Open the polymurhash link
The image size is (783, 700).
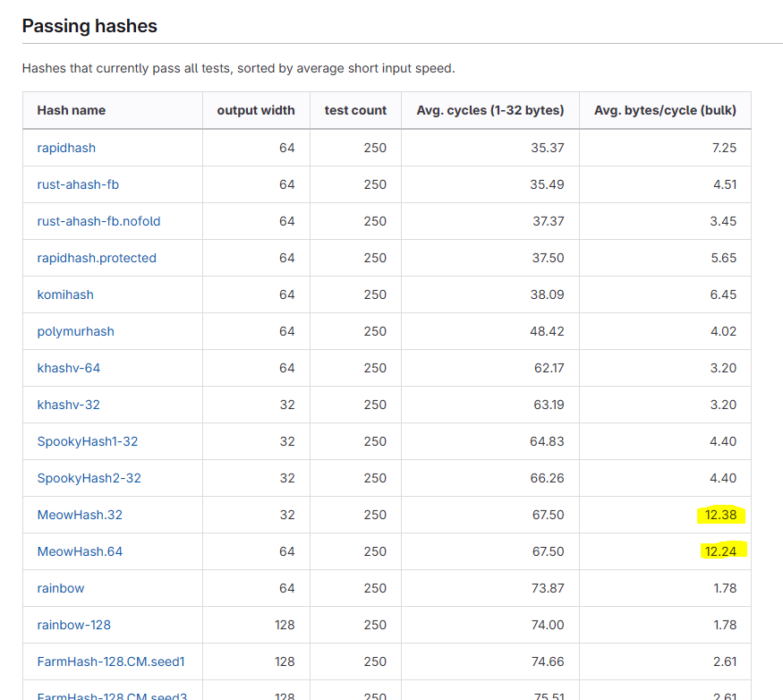(x=75, y=331)
